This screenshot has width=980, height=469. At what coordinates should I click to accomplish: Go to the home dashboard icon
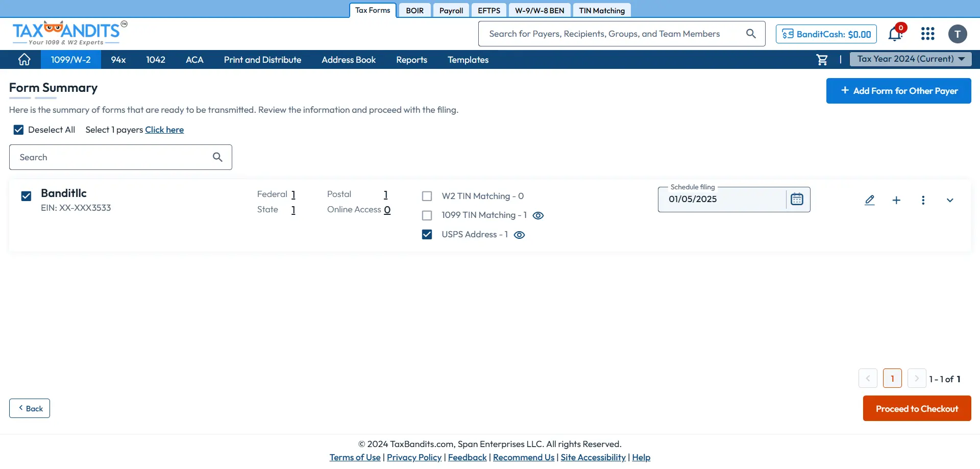click(24, 60)
